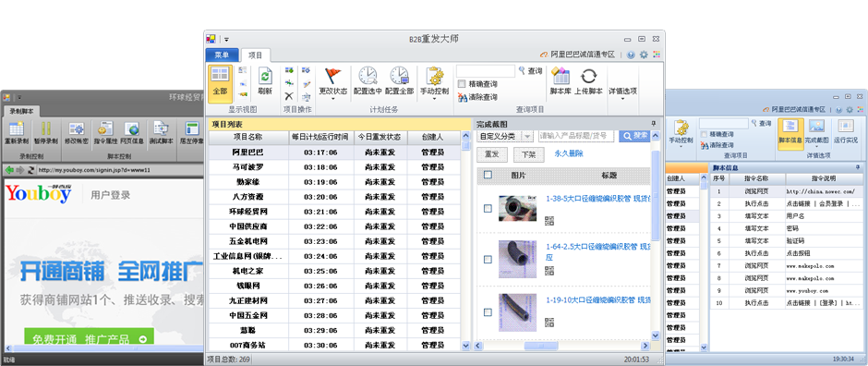Open help icon in B2B重发大师 title area
The height and width of the screenshot is (366, 868).
click(631, 55)
